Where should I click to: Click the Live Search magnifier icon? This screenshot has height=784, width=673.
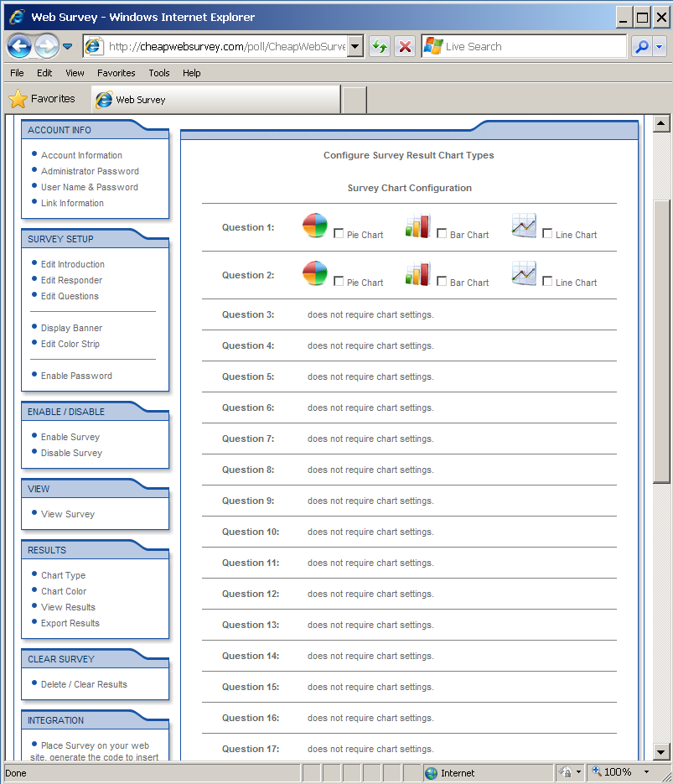pyautogui.click(x=642, y=47)
